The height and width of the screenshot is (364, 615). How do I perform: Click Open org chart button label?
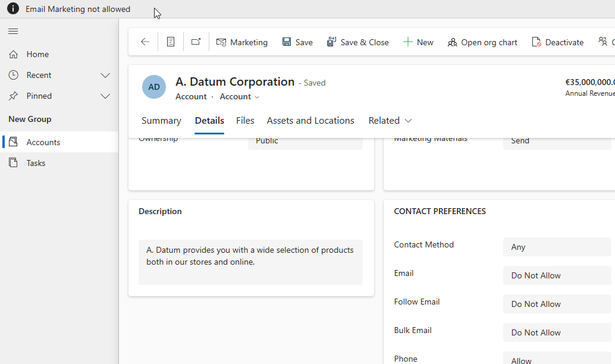point(489,42)
